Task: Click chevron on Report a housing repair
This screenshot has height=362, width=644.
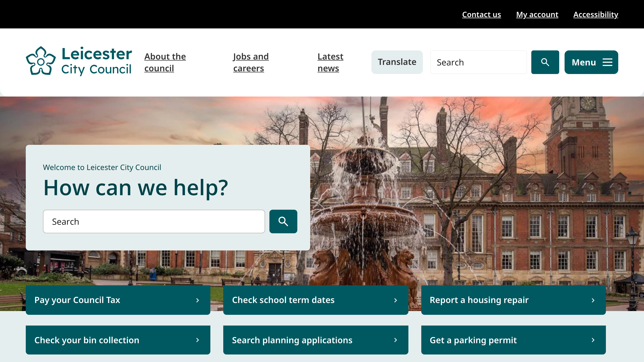Action: coord(593,300)
